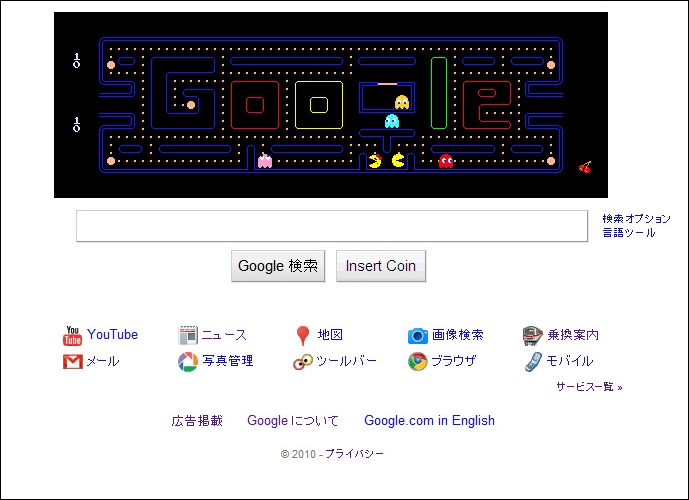
Task: Click the news newspaper icon
Action: [x=188, y=335]
